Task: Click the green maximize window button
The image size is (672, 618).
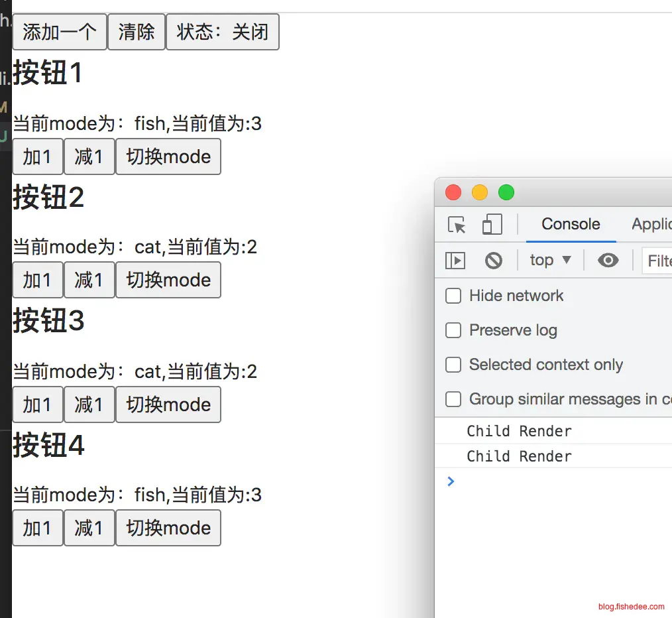Action: pos(506,193)
